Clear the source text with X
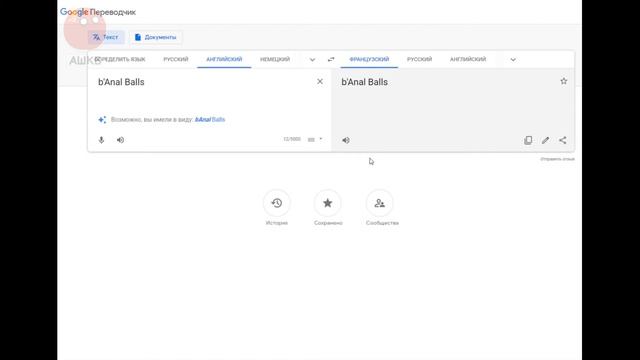 [320, 82]
